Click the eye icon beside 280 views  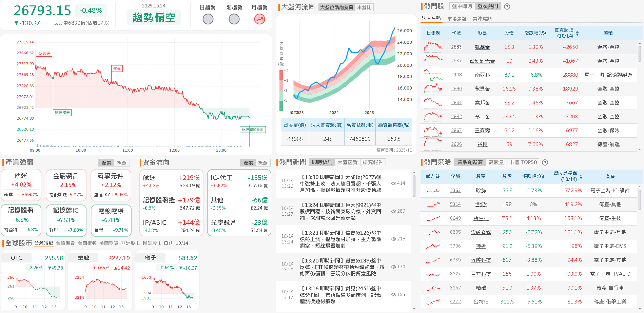tap(393, 211)
